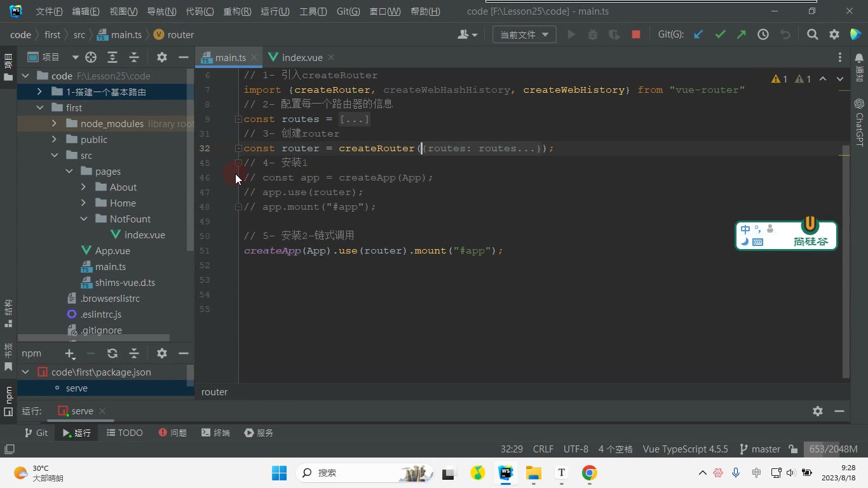Collapse code\first\package.json npm node
This screenshot has height=488, width=868.
tap(25, 372)
